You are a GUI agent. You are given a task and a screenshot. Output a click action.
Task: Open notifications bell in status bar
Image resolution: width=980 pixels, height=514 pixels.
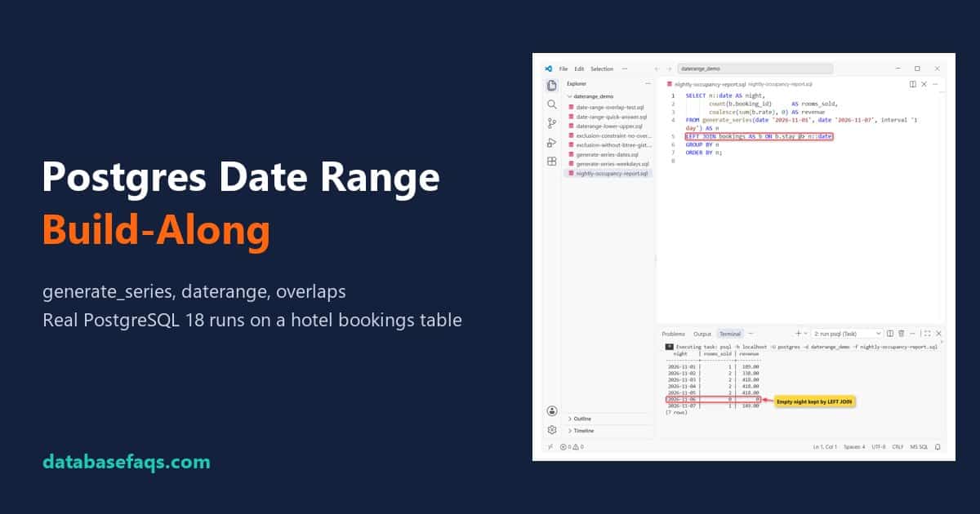[938, 446]
